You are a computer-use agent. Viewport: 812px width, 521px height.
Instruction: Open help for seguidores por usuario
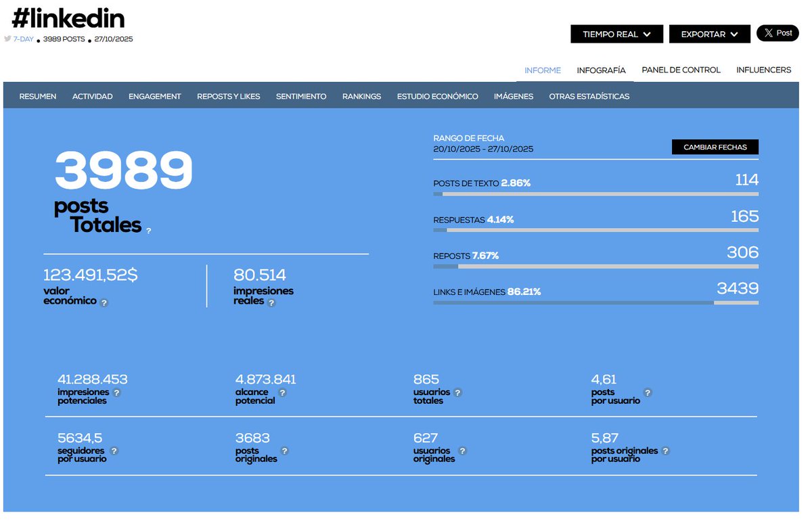pos(114,451)
